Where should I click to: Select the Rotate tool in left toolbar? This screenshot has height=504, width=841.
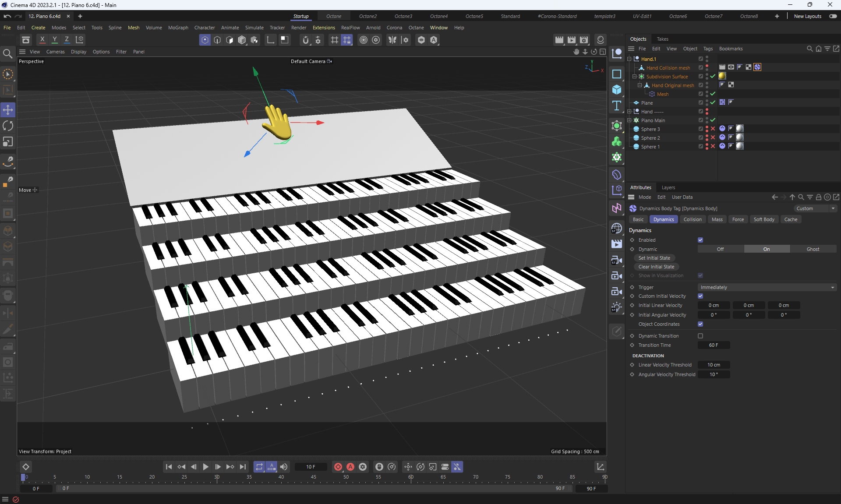point(8,126)
